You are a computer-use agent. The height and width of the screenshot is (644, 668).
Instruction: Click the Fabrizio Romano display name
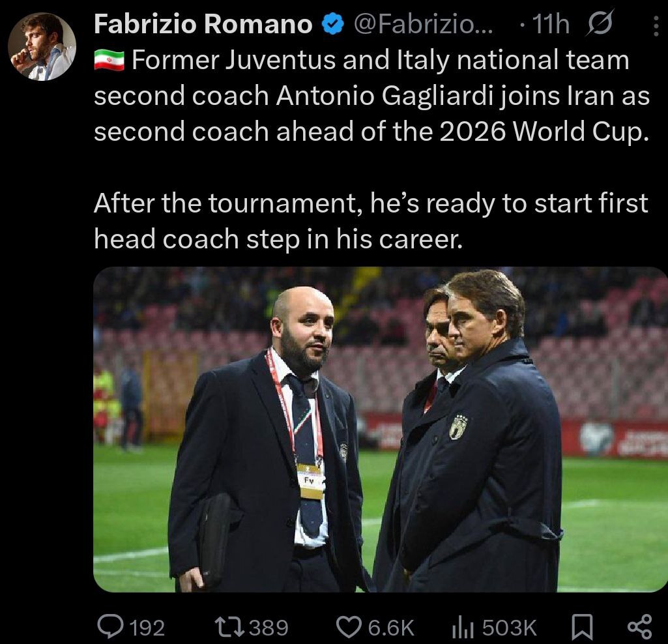pyautogui.click(x=203, y=25)
